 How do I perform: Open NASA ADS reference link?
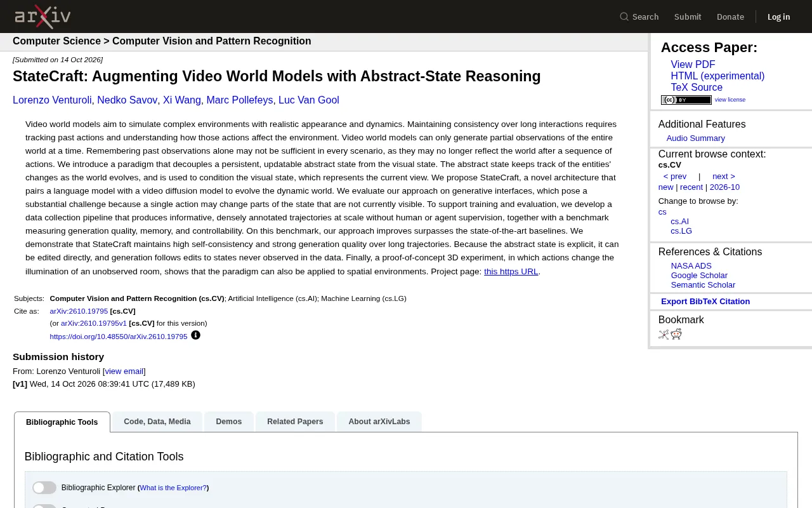[691, 266]
